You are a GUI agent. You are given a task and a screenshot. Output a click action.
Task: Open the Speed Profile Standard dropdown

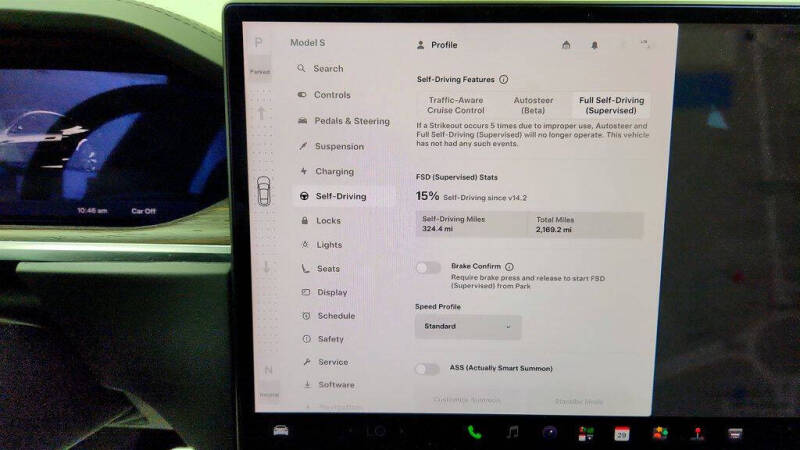click(468, 327)
